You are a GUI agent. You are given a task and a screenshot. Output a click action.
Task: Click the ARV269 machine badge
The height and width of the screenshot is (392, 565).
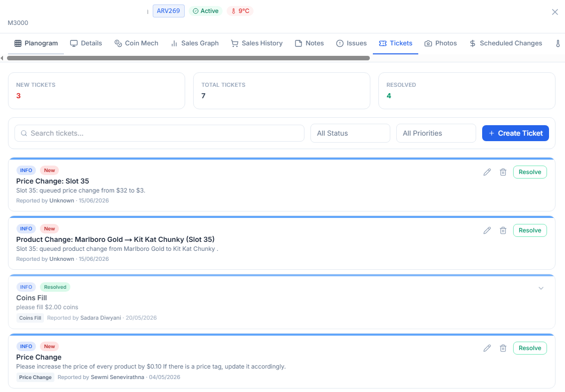point(168,11)
